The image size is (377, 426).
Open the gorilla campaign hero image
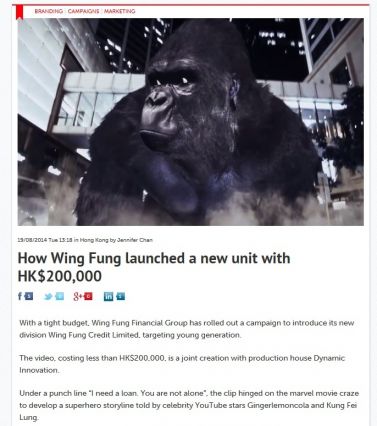pos(191,122)
